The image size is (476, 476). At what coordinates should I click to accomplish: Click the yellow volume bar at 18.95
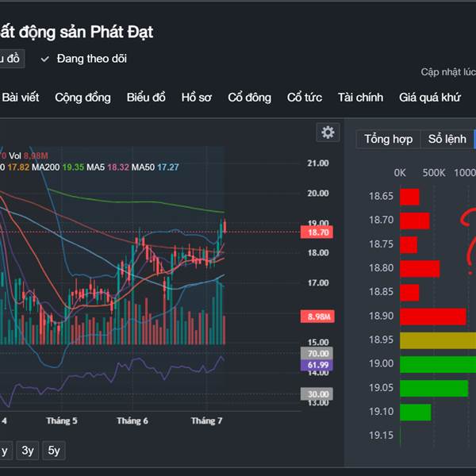pos(438,340)
